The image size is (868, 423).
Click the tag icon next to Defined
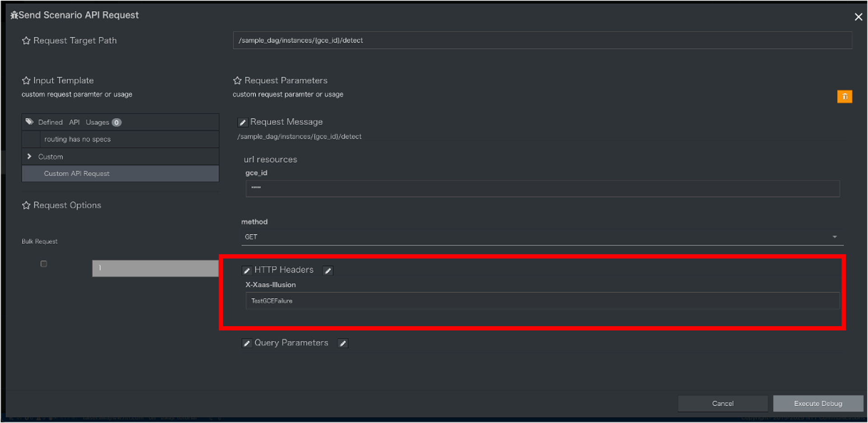point(30,122)
